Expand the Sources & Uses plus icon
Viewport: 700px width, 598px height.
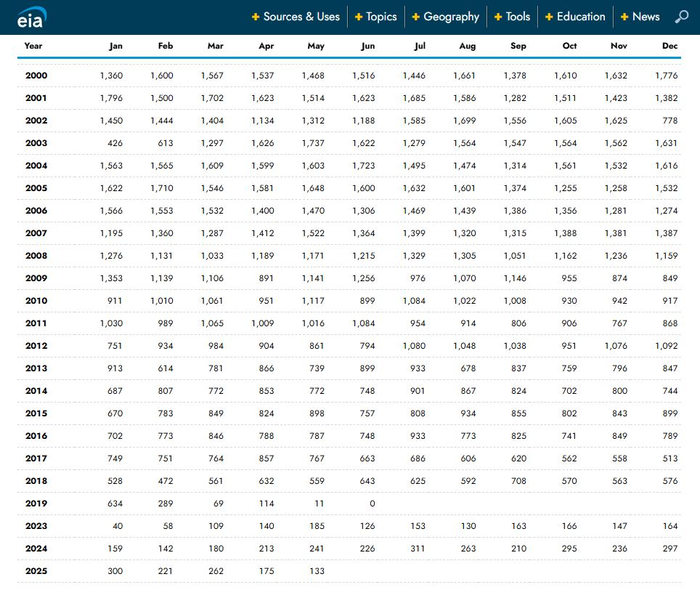tap(256, 17)
